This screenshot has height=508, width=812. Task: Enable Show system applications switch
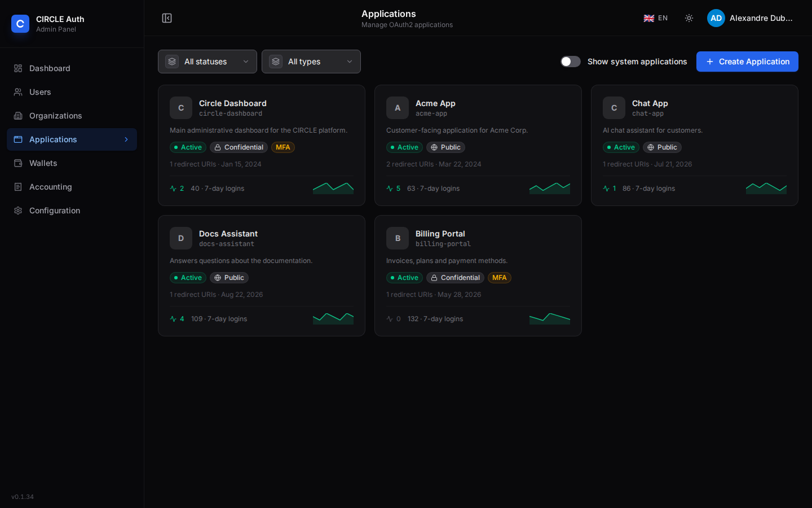(571, 62)
